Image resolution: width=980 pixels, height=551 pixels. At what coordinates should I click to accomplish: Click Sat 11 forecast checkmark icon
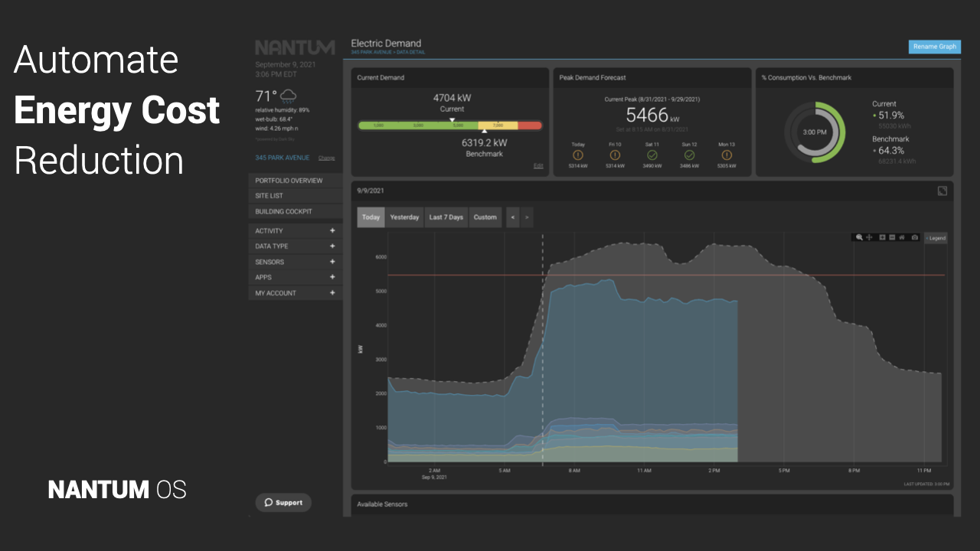[652, 155]
